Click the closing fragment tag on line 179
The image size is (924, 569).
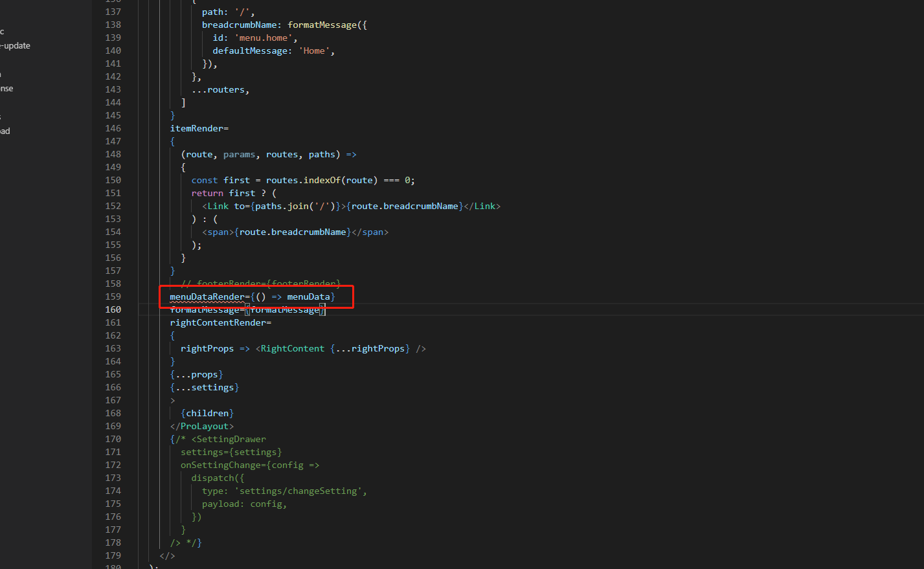pos(167,555)
